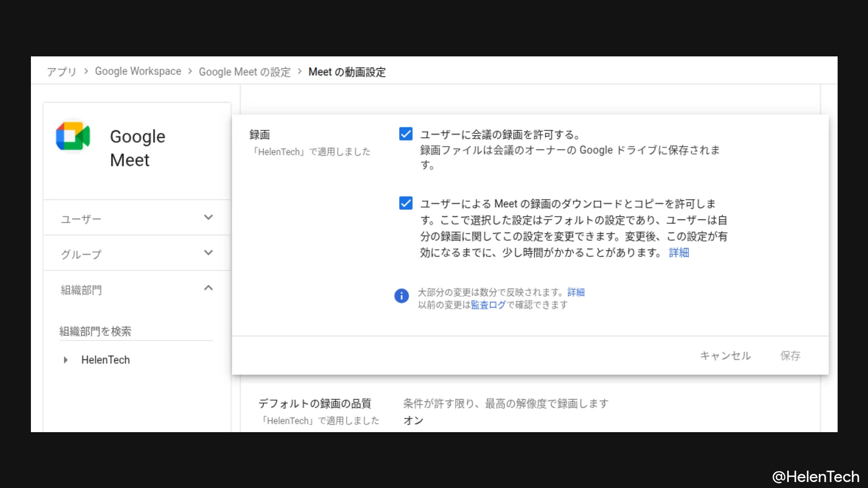The image size is (868, 488).
Task: Disable the Meet 録画のダウンロードとコピー checkbox
Action: click(x=406, y=203)
